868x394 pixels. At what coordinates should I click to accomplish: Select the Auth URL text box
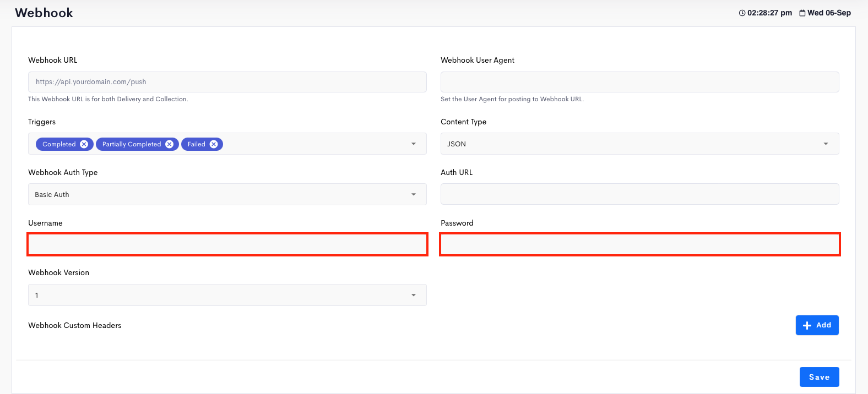tap(639, 194)
